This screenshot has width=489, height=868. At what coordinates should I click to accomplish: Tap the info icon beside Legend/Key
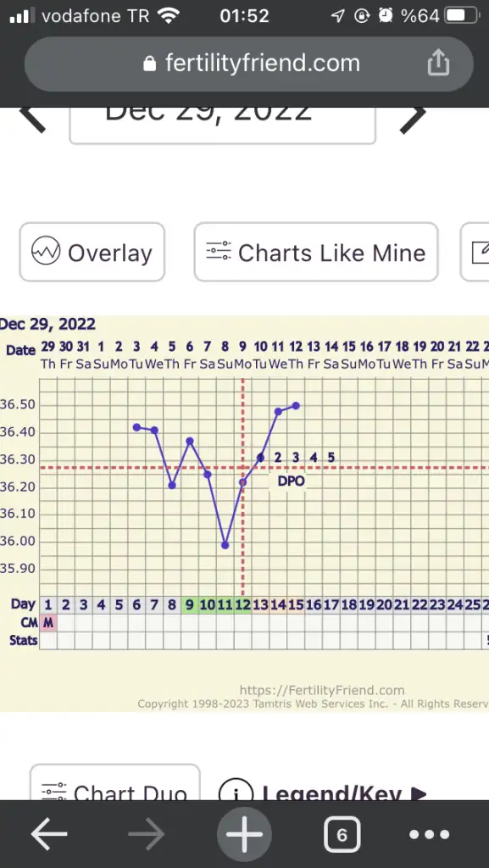[x=236, y=791]
